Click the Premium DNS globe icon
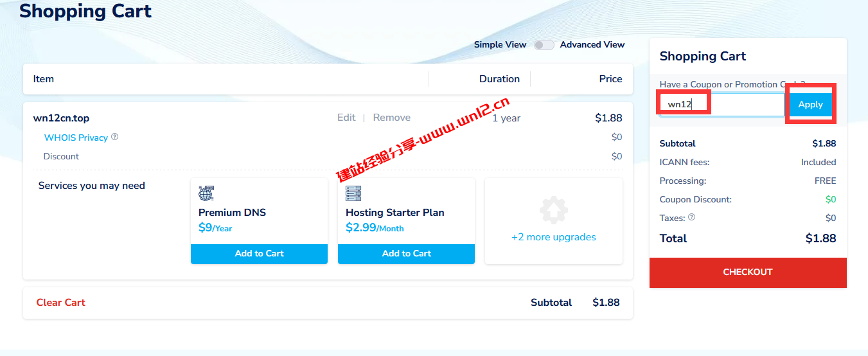 (x=206, y=193)
